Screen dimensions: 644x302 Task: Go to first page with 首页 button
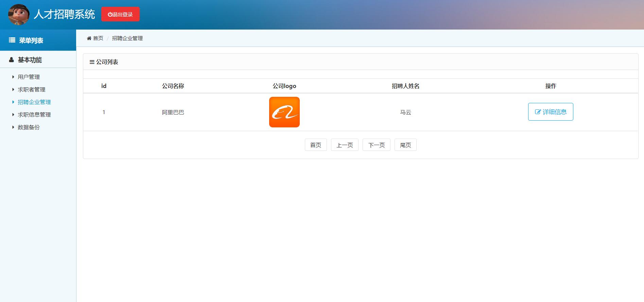[316, 145]
